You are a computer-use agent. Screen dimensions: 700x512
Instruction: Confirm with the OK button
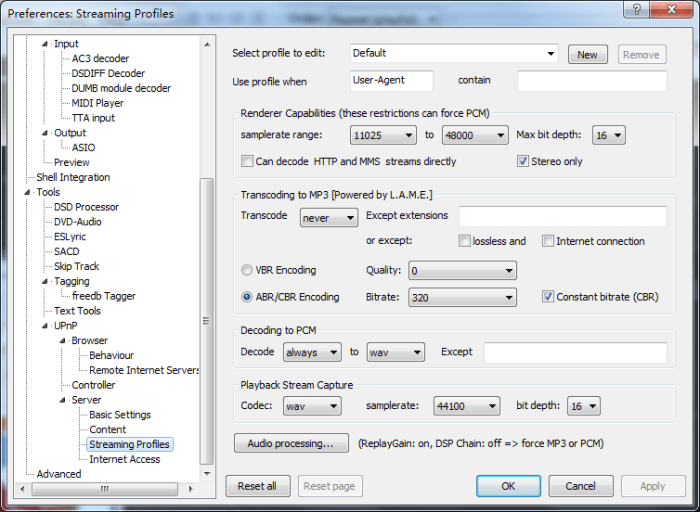coord(508,486)
